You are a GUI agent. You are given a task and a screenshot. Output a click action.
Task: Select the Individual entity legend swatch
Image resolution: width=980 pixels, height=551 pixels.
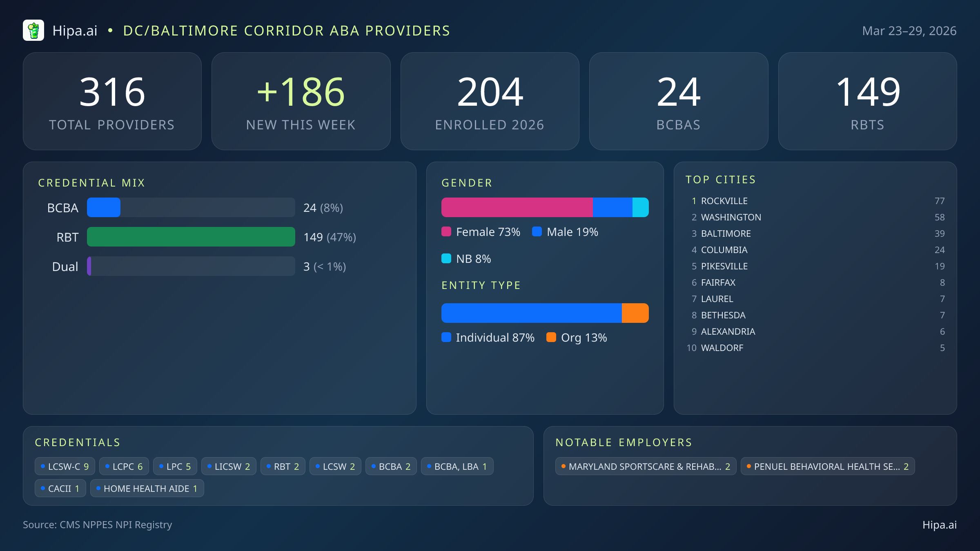446,338
